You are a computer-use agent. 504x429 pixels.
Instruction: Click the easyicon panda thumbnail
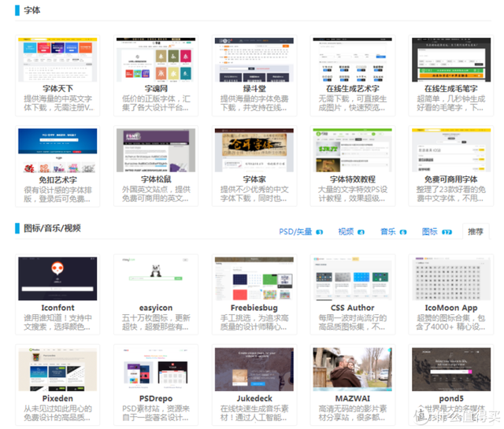155,278
